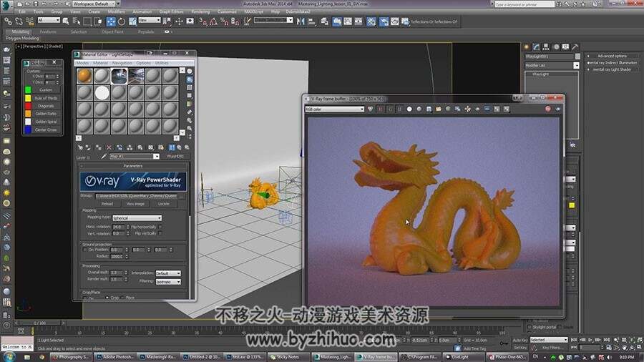Open the Modifiers menu

tap(116, 12)
